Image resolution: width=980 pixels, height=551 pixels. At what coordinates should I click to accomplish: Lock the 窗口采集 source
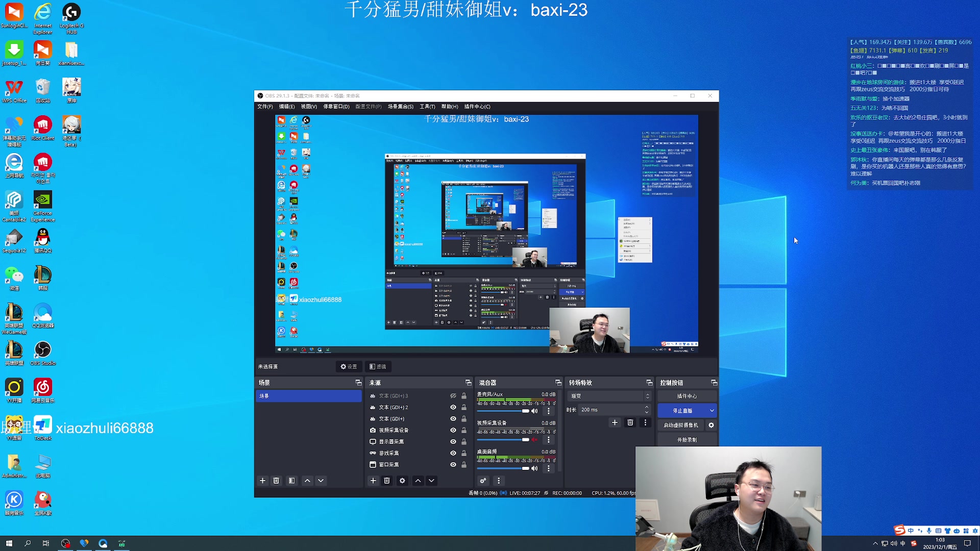tap(463, 464)
